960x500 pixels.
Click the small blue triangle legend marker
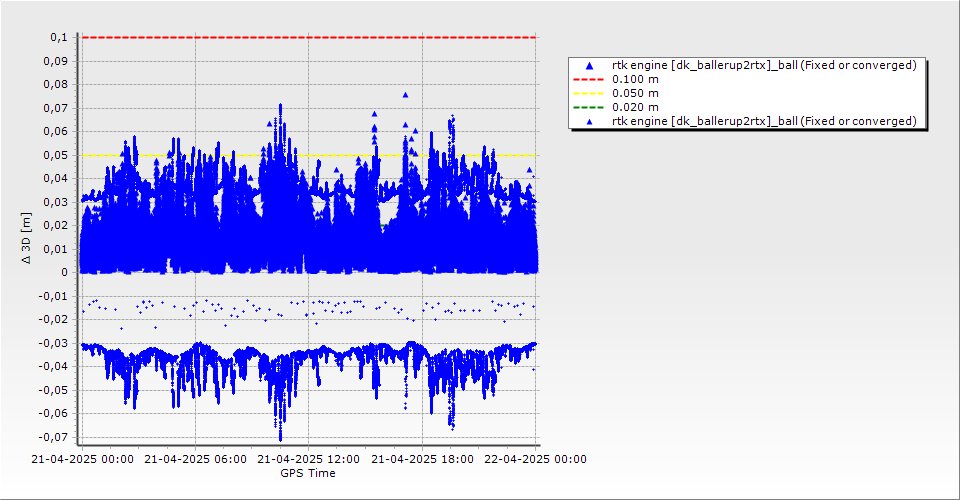(590, 122)
